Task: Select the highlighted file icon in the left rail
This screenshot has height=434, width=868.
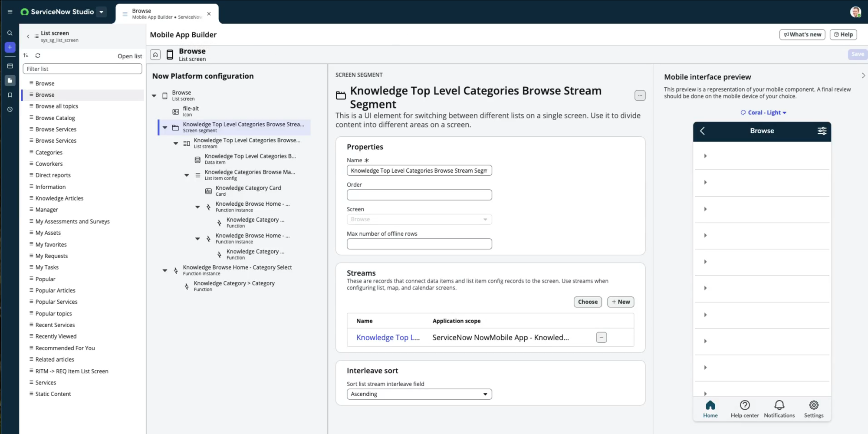Action: (10, 80)
